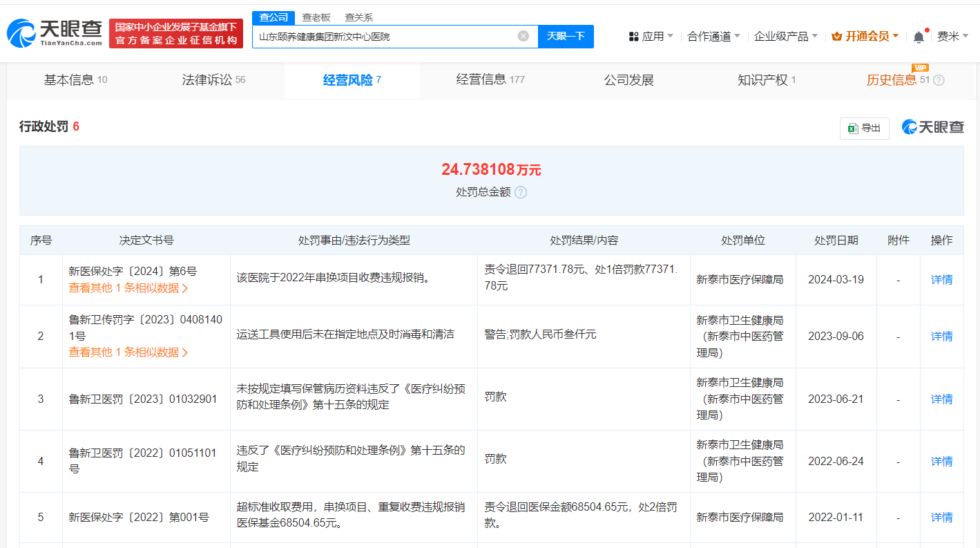Switch to the 经营信息 tab
980x548 pixels.
click(490, 80)
